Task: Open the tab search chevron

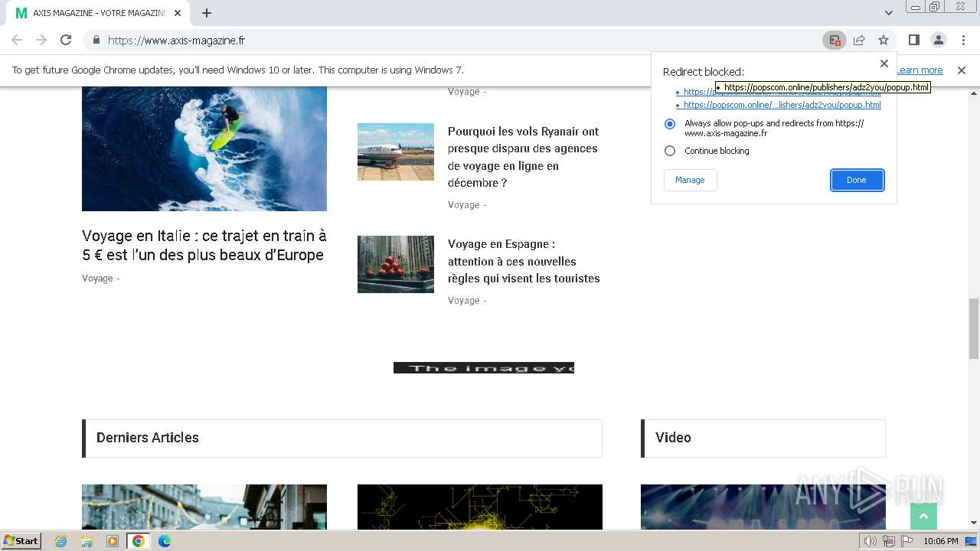Action: (x=889, y=13)
